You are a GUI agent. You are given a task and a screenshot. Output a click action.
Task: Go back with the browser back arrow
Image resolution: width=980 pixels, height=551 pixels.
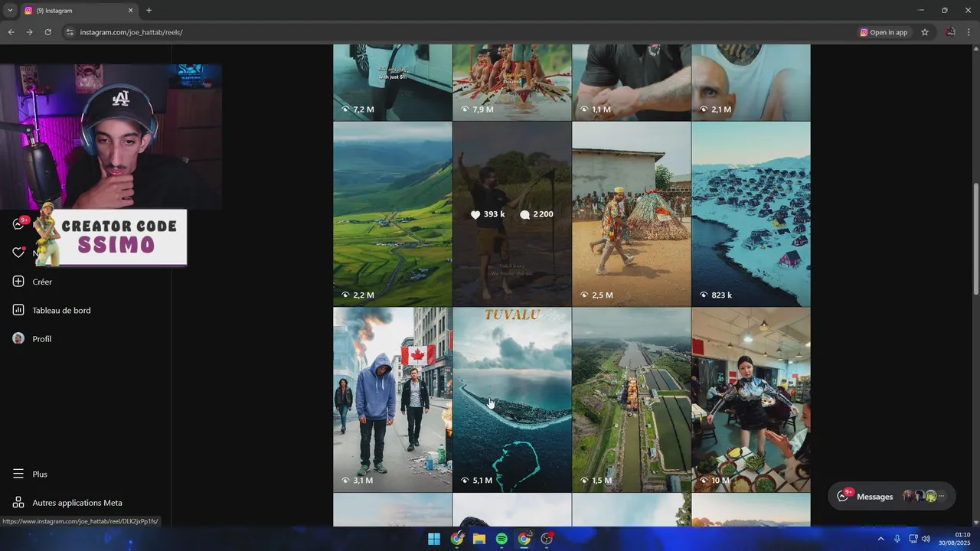(11, 32)
